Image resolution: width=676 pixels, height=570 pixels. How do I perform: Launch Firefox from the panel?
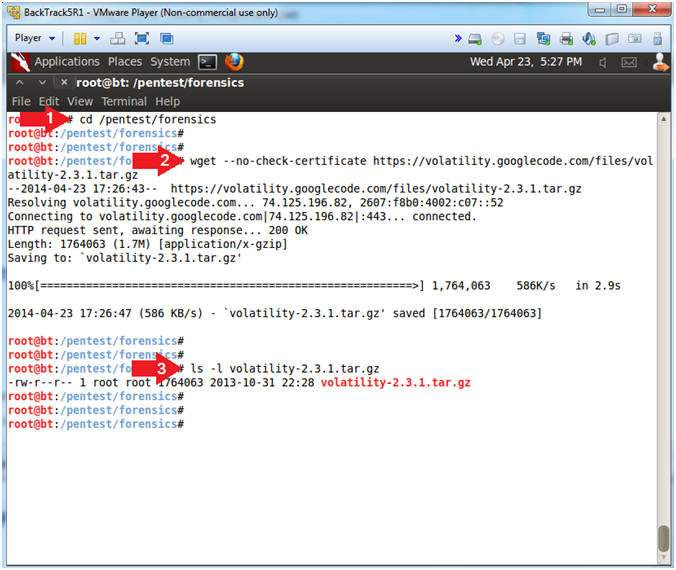[x=234, y=62]
